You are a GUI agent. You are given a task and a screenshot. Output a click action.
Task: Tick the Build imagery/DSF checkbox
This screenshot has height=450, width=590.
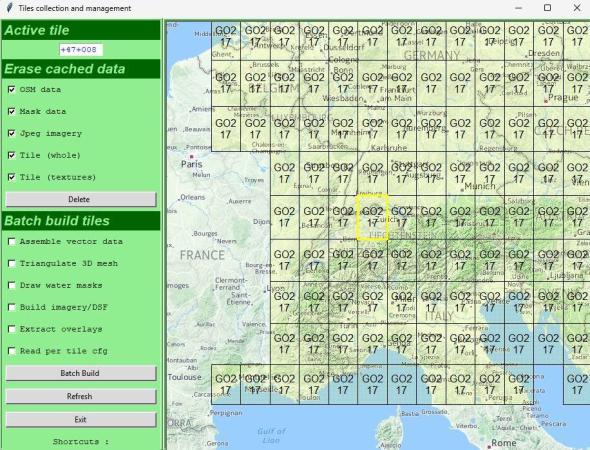(x=12, y=307)
